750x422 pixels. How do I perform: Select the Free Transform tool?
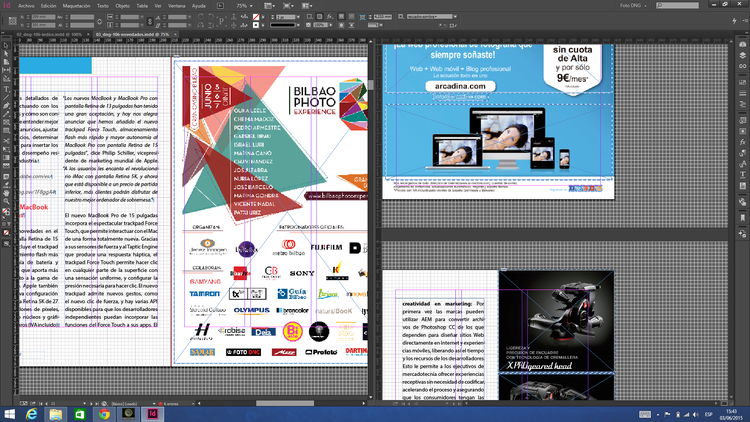[6, 149]
